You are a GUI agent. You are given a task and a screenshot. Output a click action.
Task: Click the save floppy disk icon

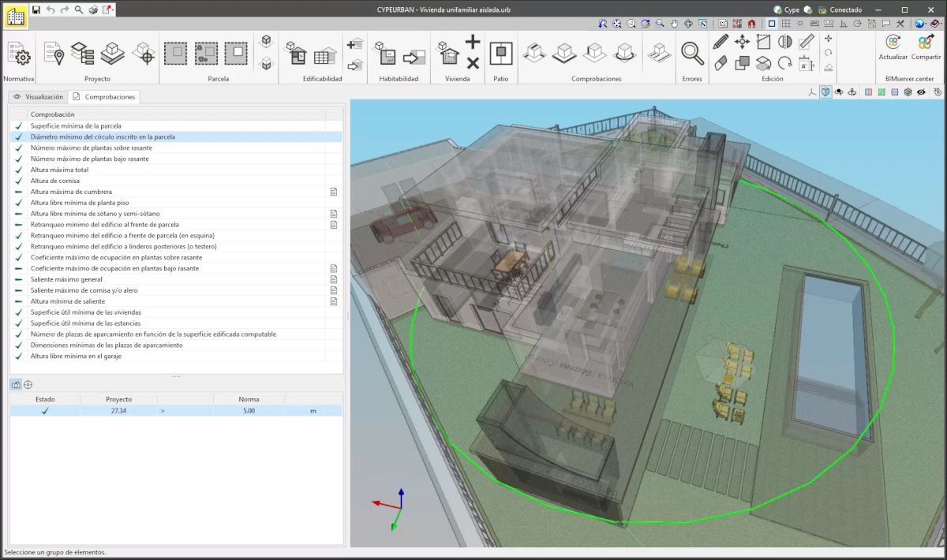pos(36,9)
